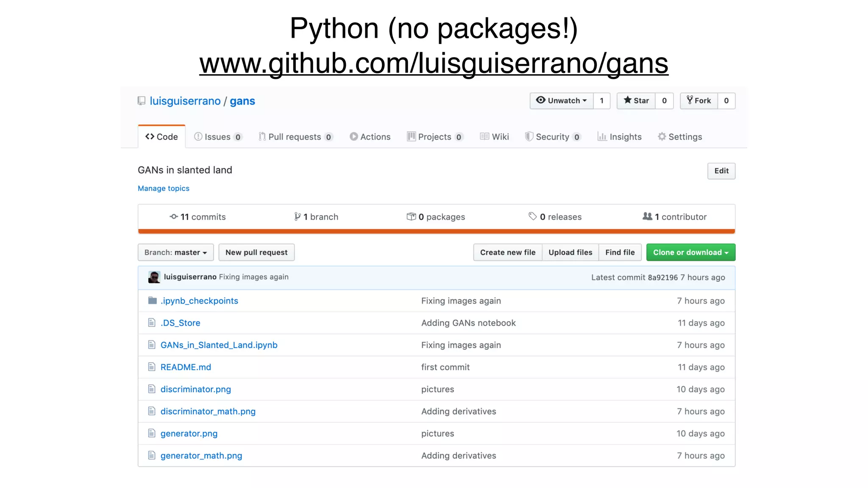The height and width of the screenshot is (488, 868).
Task: Click the people icon next to 1 contributor
Action: point(647,216)
